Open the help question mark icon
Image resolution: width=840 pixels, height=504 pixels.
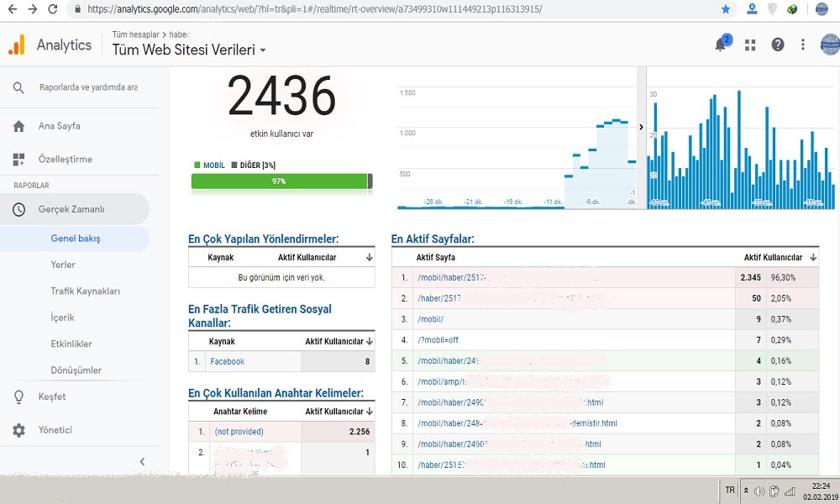coord(778,45)
